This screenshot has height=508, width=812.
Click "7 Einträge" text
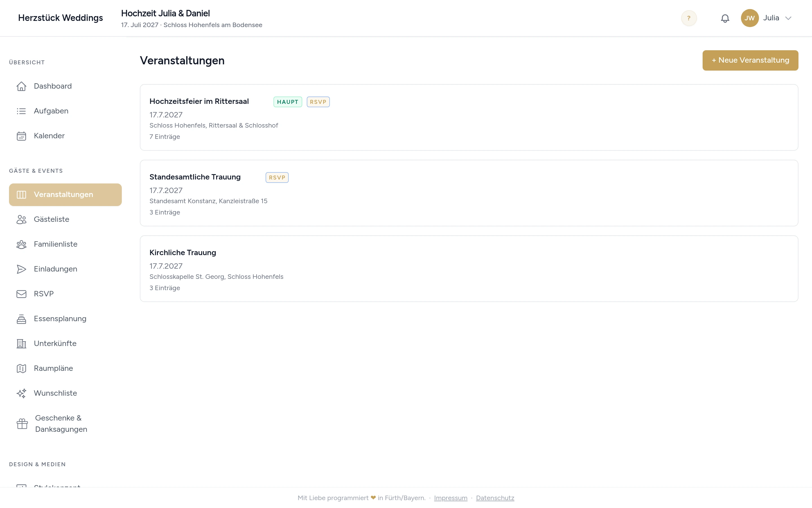click(x=165, y=137)
